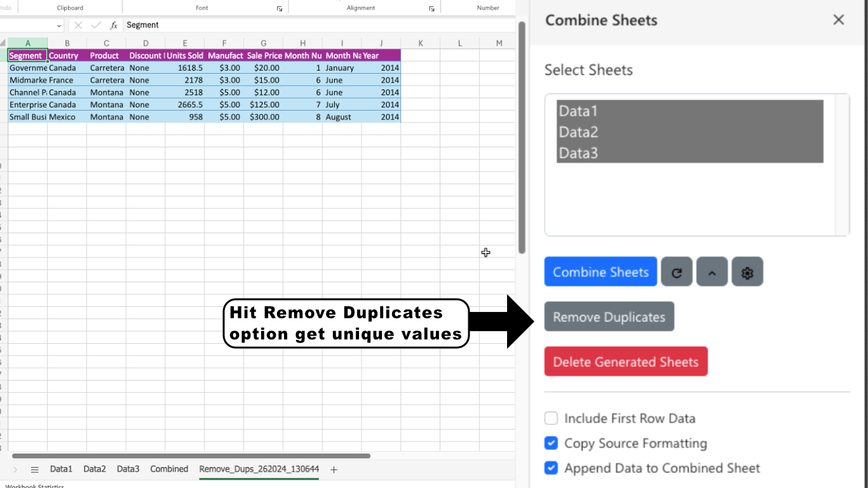Open the Font dialog launcher icon
Image resolution: width=868 pixels, height=488 pixels.
point(279,8)
